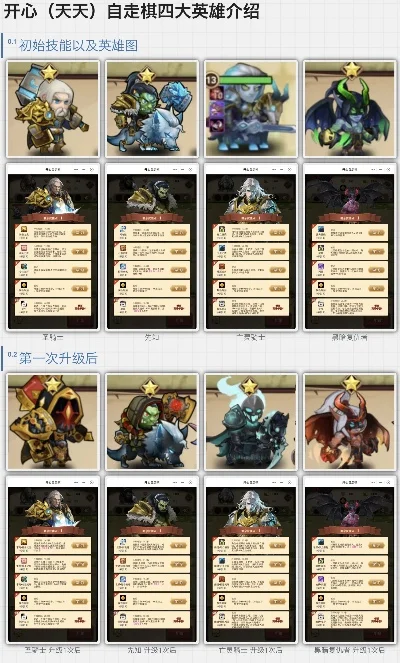Open the upgraded orc prophet skill panel screenshot
This screenshot has width=400, height=663.
coord(152,560)
